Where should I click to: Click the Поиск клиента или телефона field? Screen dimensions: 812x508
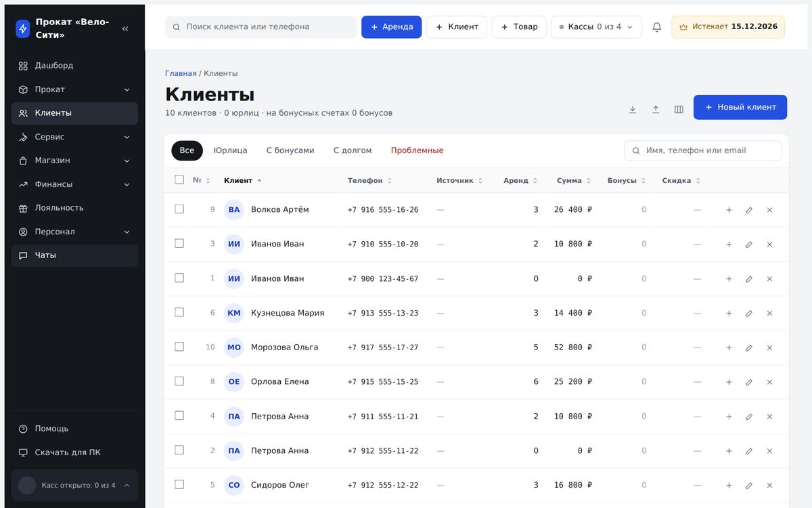(x=261, y=27)
